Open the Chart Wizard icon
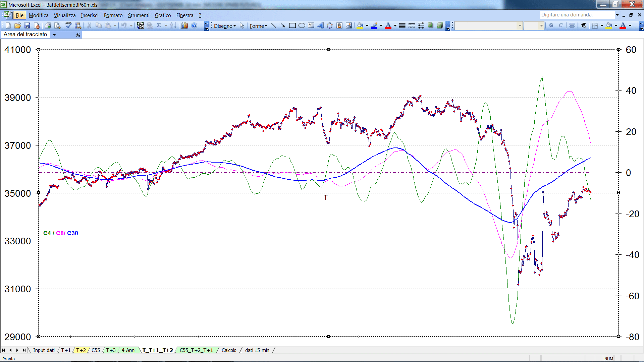 184,25
